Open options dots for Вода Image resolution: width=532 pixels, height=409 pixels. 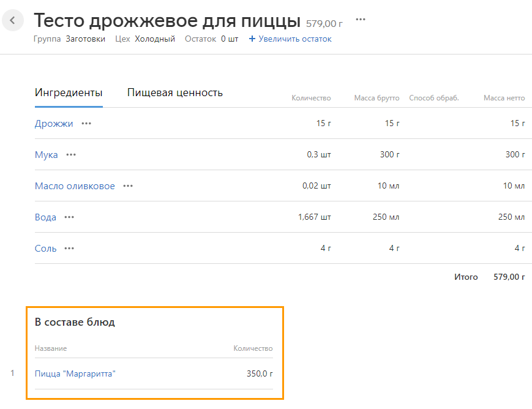[69, 217]
